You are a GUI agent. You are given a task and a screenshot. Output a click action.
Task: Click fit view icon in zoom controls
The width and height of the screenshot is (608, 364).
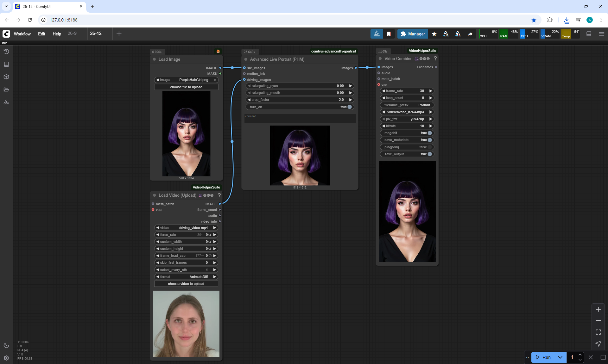pyautogui.click(x=598, y=332)
